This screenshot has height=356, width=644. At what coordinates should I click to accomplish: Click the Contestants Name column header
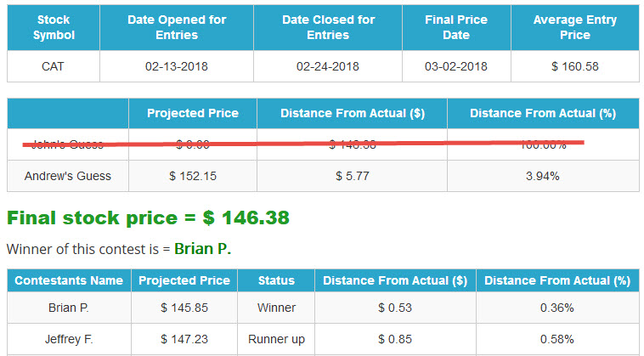(x=69, y=280)
